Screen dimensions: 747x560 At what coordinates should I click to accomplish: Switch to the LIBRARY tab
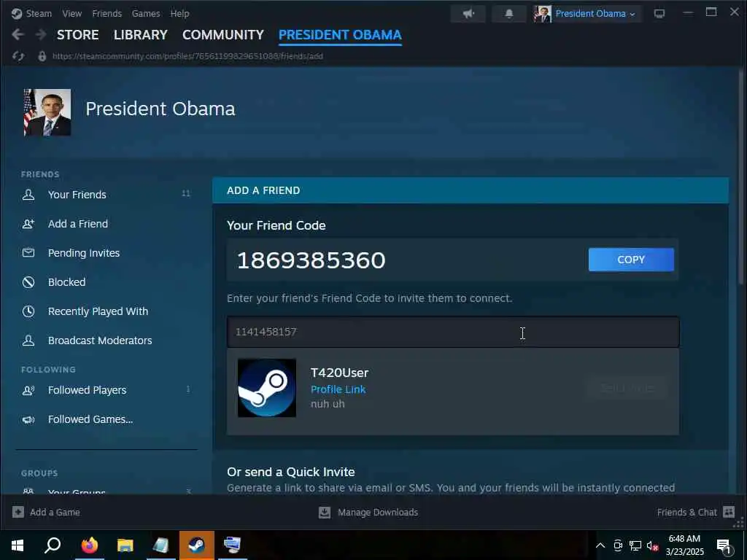[x=141, y=35]
